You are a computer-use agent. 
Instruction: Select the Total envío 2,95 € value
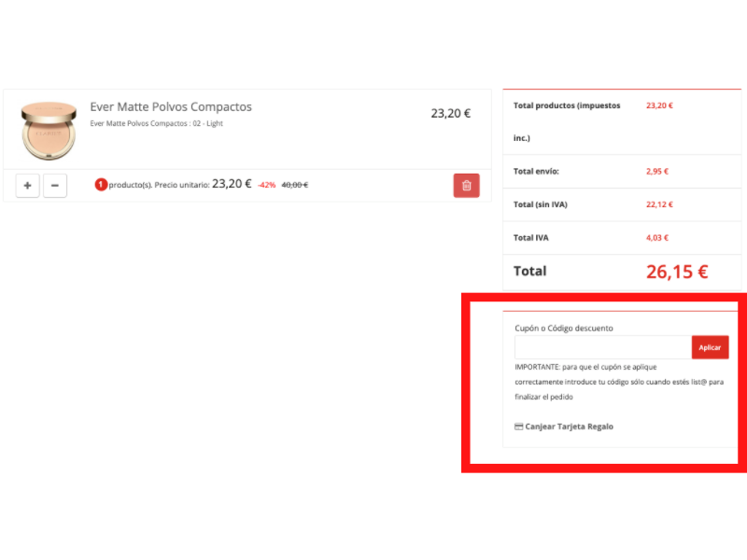tap(657, 171)
